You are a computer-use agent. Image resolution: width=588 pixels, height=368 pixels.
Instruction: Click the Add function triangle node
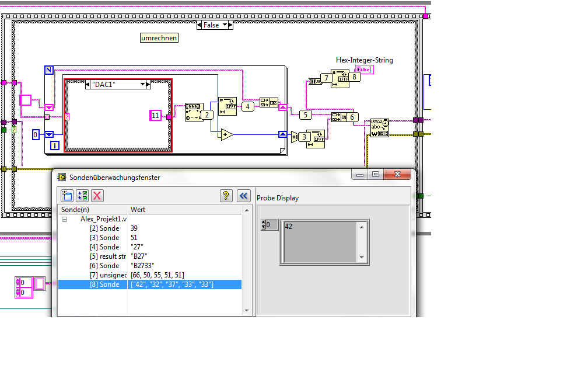tap(226, 135)
